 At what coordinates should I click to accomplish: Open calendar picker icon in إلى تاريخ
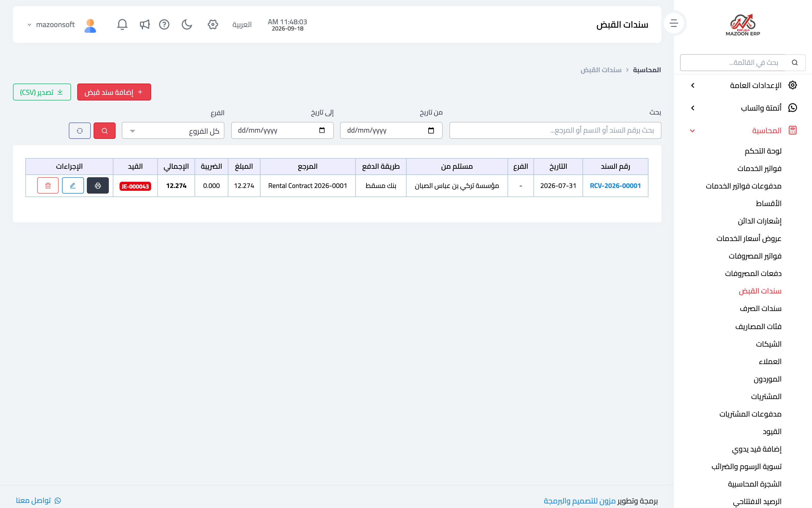pyautogui.click(x=322, y=130)
